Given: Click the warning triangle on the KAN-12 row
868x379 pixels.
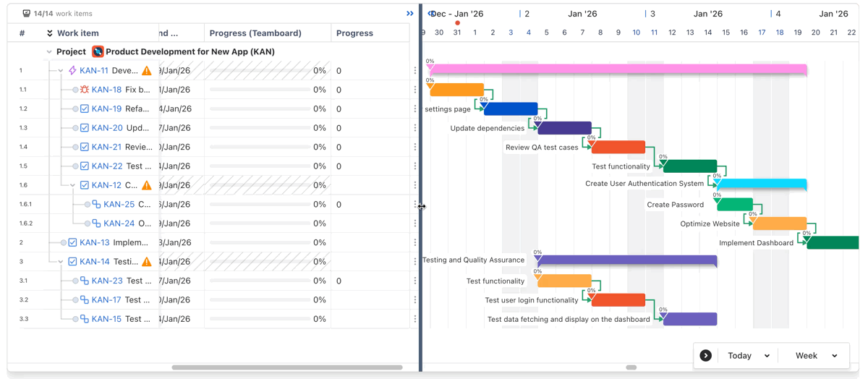Looking at the screenshot, I should point(147,186).
